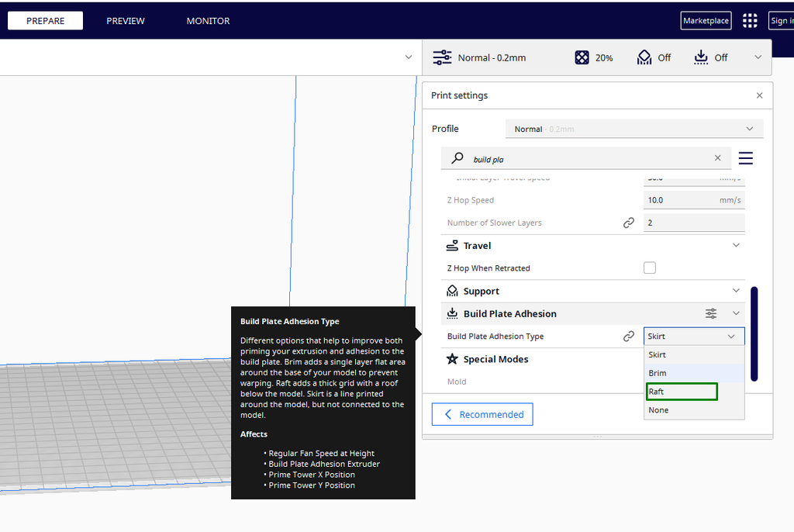This screenshot has height=532, width=794.
Task: Open the Profile Normal dropdown
Action: coord(634,129)
